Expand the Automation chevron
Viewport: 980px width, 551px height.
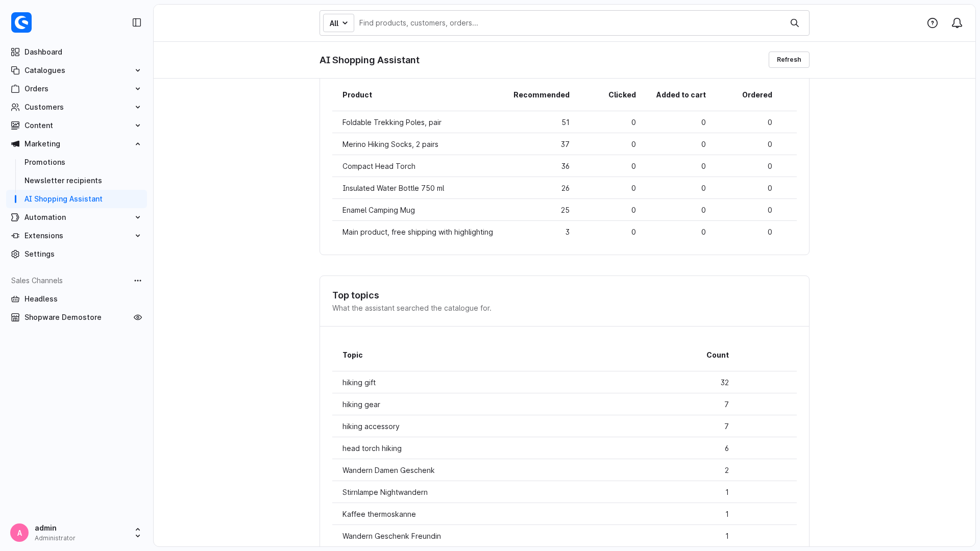click(138, 217)
